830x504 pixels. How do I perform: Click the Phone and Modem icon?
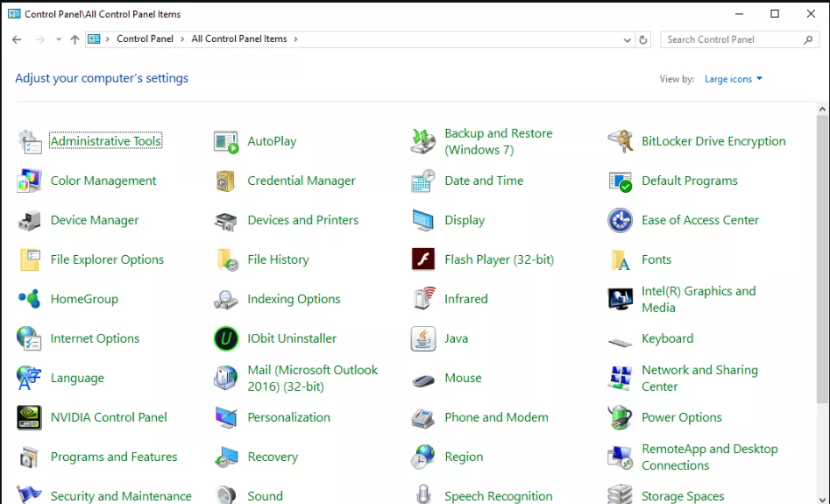[x=423, y=417]
